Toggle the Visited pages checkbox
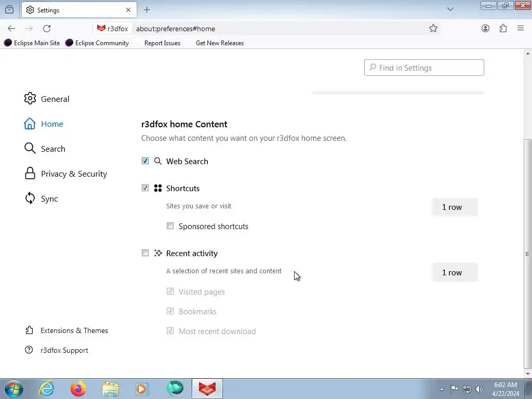The width and height of the screenshot is (532, 399). (x=170, y=291)
